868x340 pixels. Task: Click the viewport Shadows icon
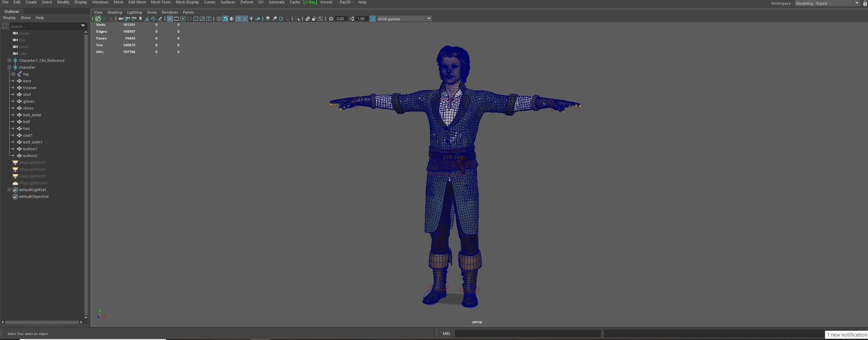pos(258,19)
